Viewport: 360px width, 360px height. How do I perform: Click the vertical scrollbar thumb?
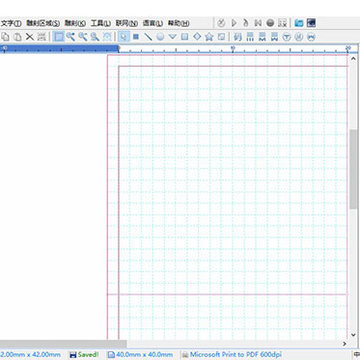coord(353,169)
